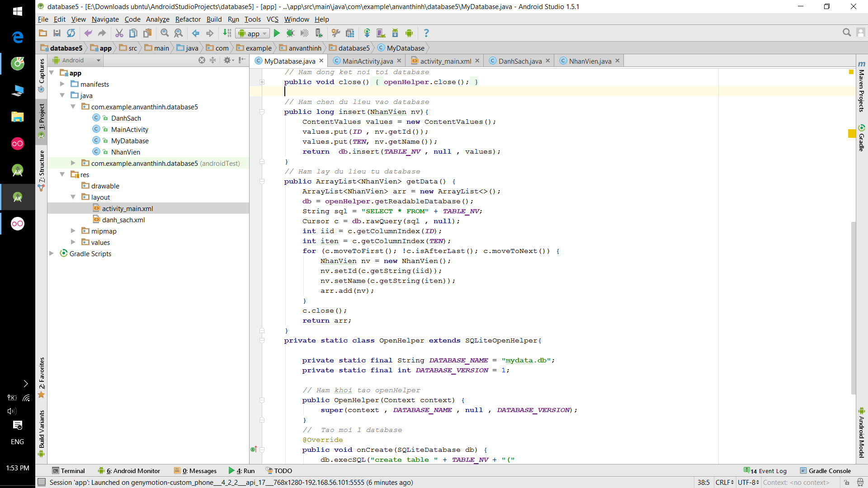The height and width of the screenshot is (488, 868).
Task: Click the editor vertical scrollbar
Action: click(x=853, y=307)
